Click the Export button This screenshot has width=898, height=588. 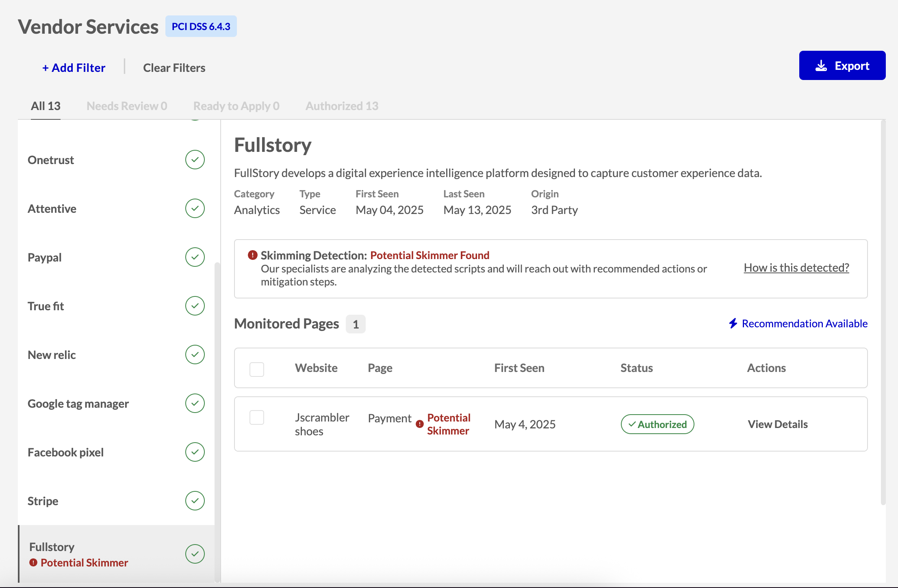[x=842, y=65]
